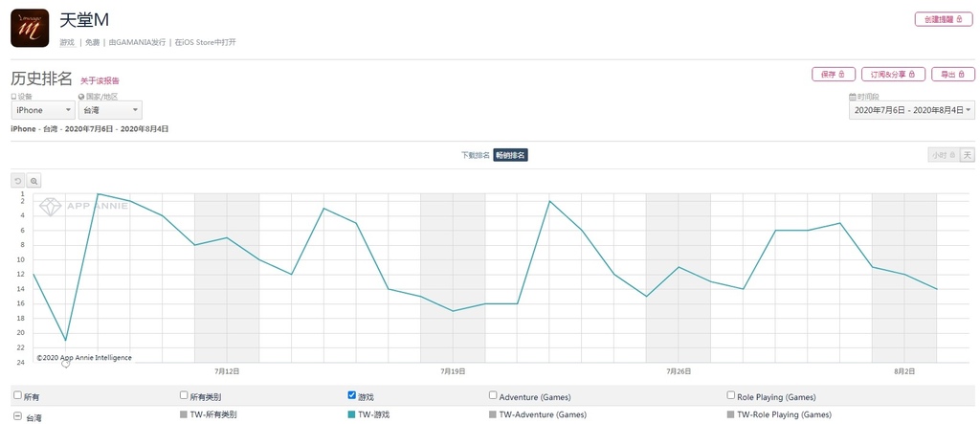Open the 游戏 category link under title
The width and height of the screenshot is (980, 424).
pyautogui.click(x=67, y=42)
